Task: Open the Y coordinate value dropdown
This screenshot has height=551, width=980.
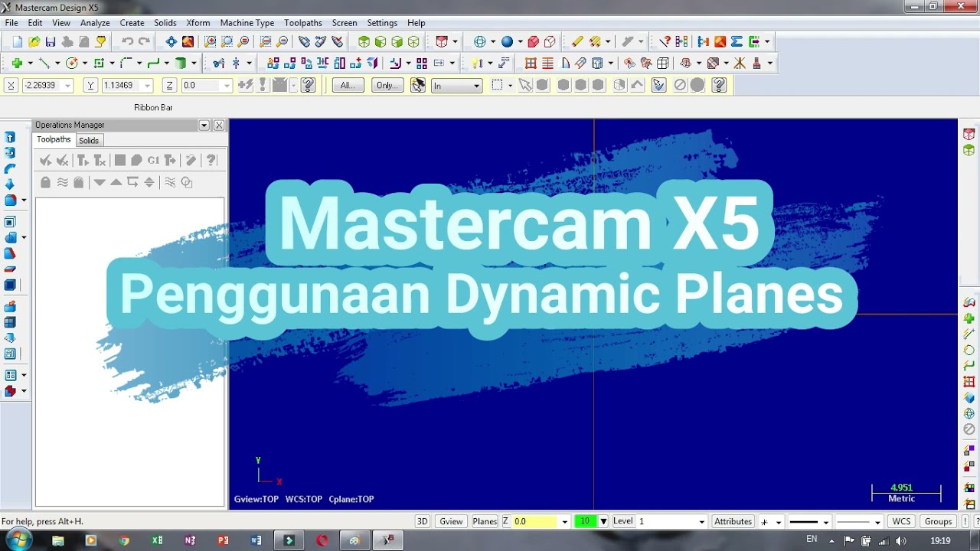Action: (148, 86)
